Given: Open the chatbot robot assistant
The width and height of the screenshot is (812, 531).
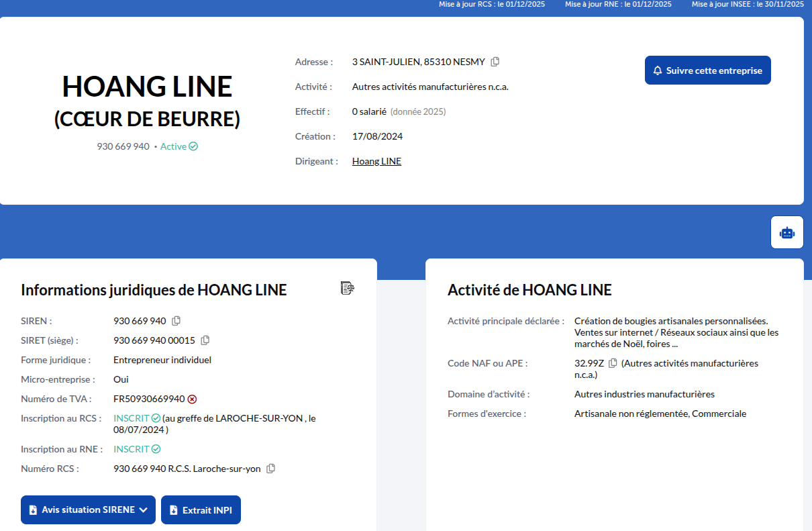Looking at the screenshot, I should pos(786,232).
